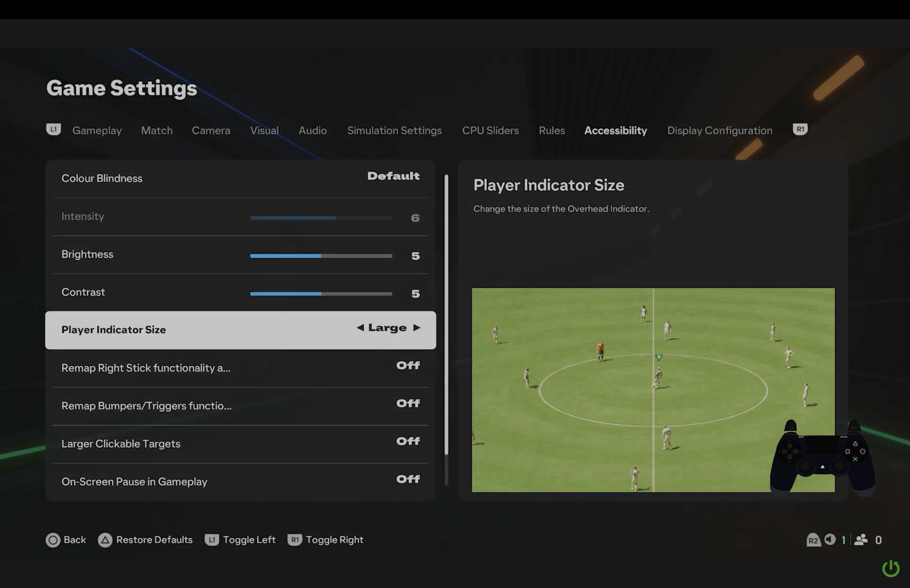Click the Toggle Right label next to R1
Screen dimensions: 910x588
click(334, 540)
